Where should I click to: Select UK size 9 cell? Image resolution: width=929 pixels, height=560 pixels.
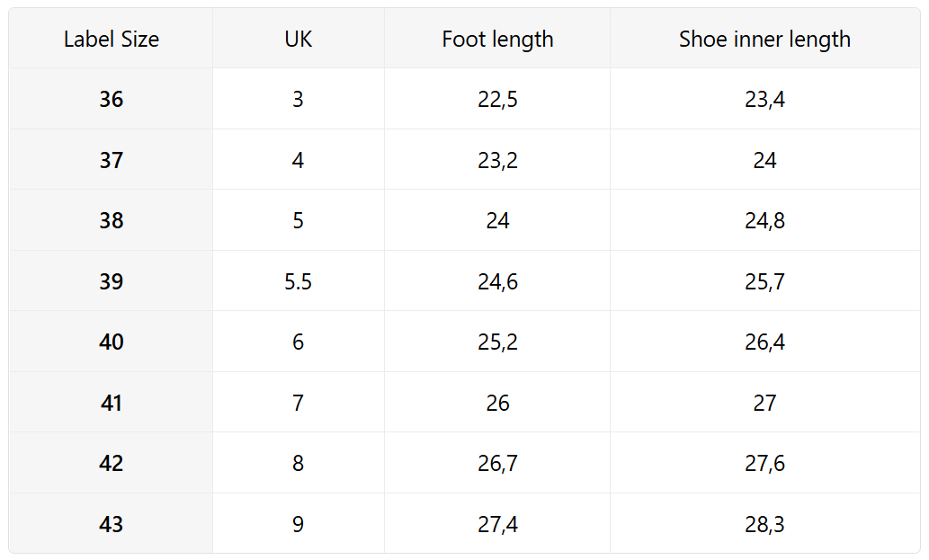click(298, 525)
